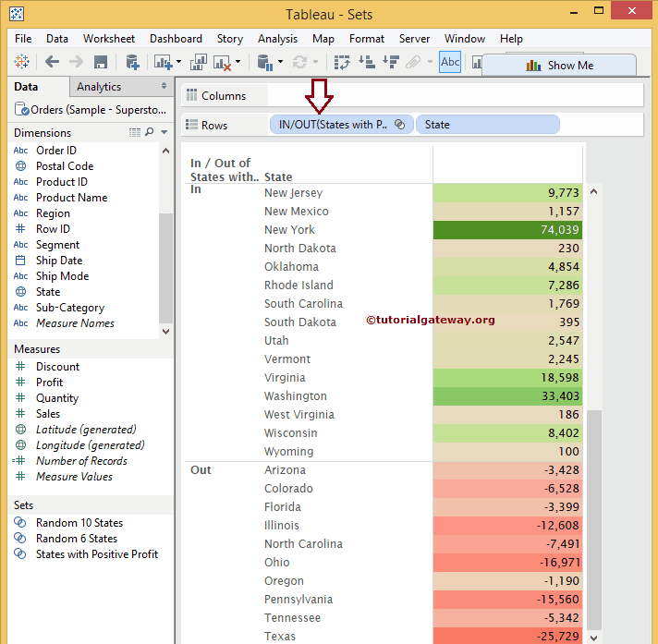The height and width of the screenshot is (644, 658).
Task: Toggle the Abc mark labels button
Action: point(450,62)
